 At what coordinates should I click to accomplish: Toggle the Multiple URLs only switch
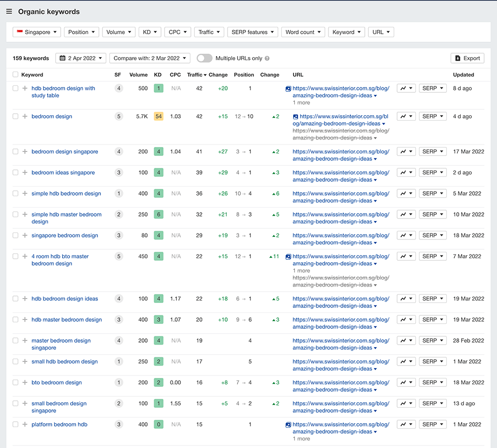click(204, 58)
